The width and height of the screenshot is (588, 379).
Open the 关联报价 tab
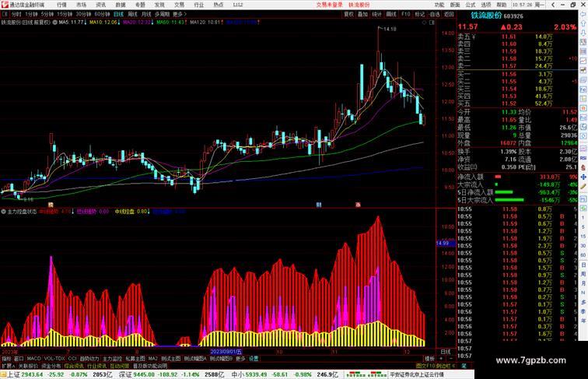[28, 366]
